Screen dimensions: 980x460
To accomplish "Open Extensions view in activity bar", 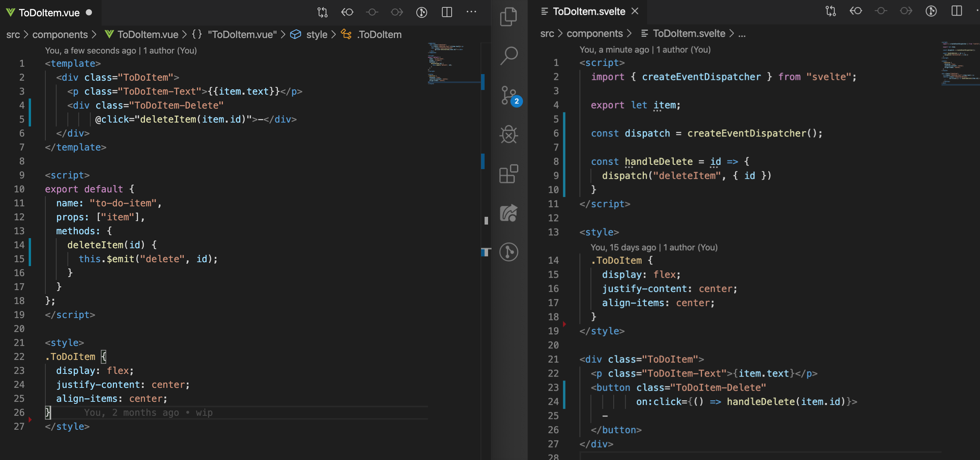I will [509, 174].
